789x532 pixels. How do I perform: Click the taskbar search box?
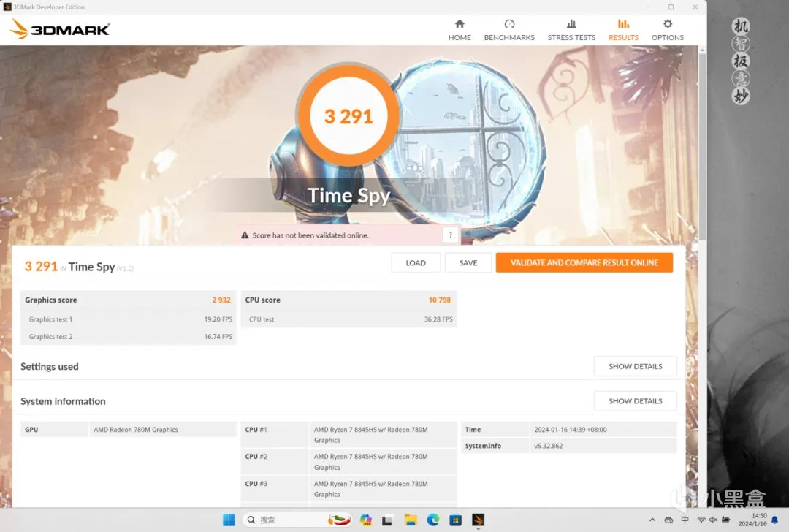(x=297, y=520)
